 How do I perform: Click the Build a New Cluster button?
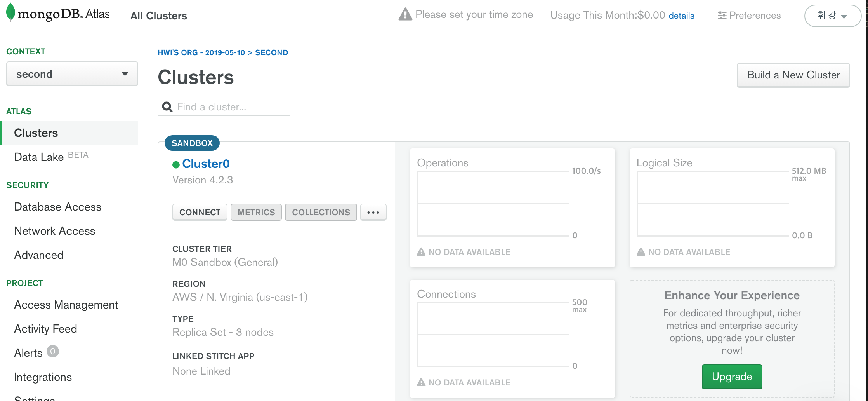pyautogui.click(x=793, y=75)
